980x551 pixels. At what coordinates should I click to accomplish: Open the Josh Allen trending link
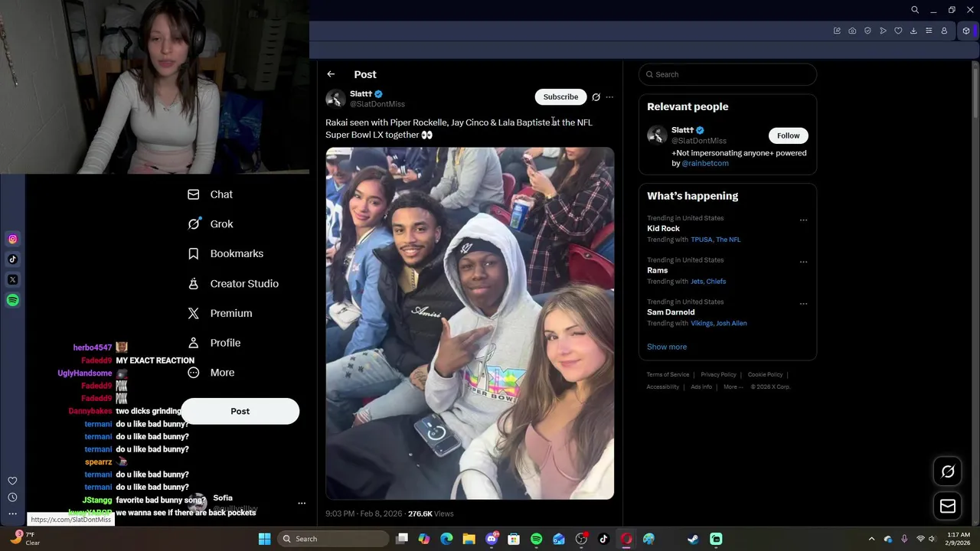[x=731, y=323]
